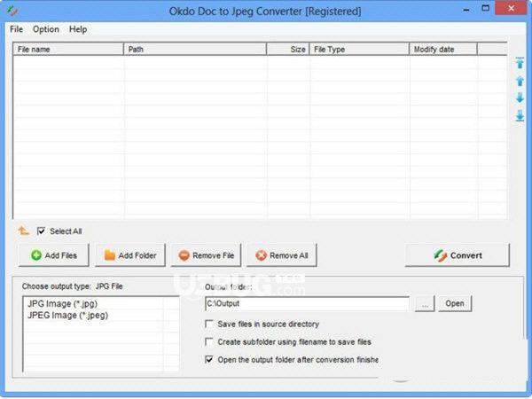This screenshot has height=399, width=532.
Task: Click the Add Files button
Action: click(54, 255)
